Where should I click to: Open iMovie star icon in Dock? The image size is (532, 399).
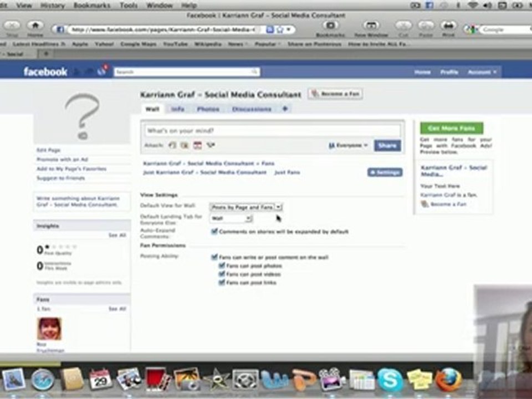pos(216,380)
